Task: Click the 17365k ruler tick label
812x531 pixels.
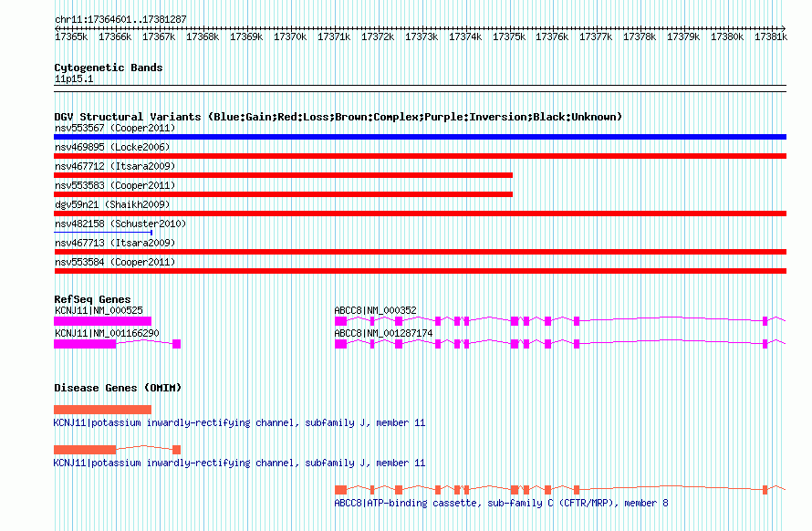Action: pyautogui.click(x=71, y=36)
